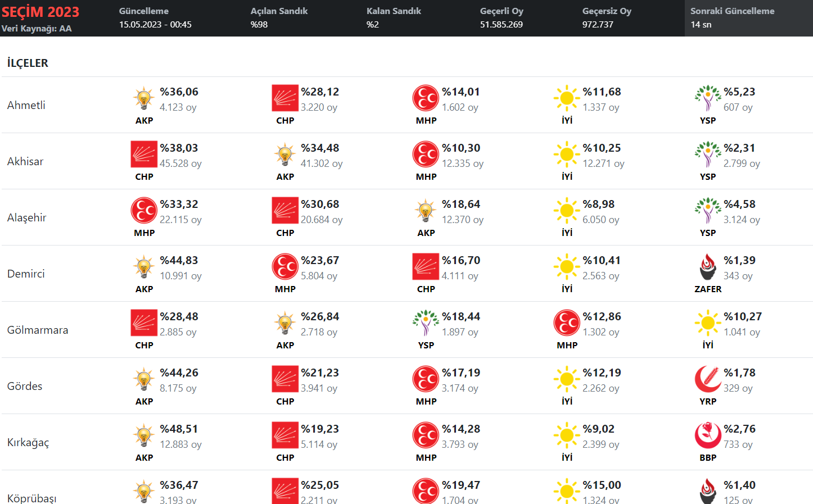813x504 pixels.
Task: Click %10,27 İYİ percentage in Gölmarmara
Action: (x=743, y=316)
